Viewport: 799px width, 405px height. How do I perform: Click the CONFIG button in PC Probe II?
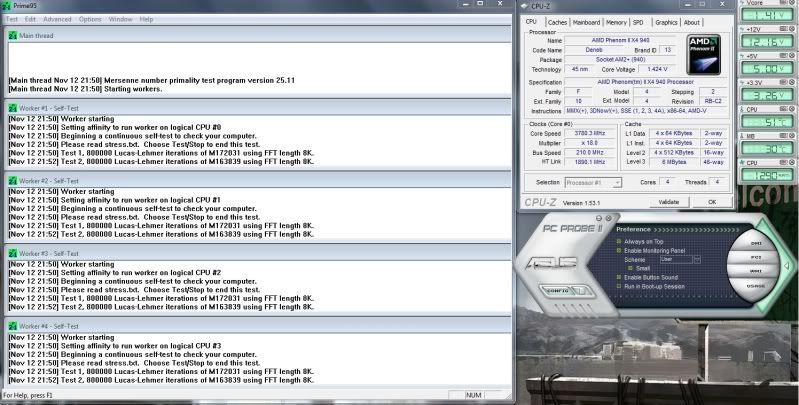coord(556,291)
